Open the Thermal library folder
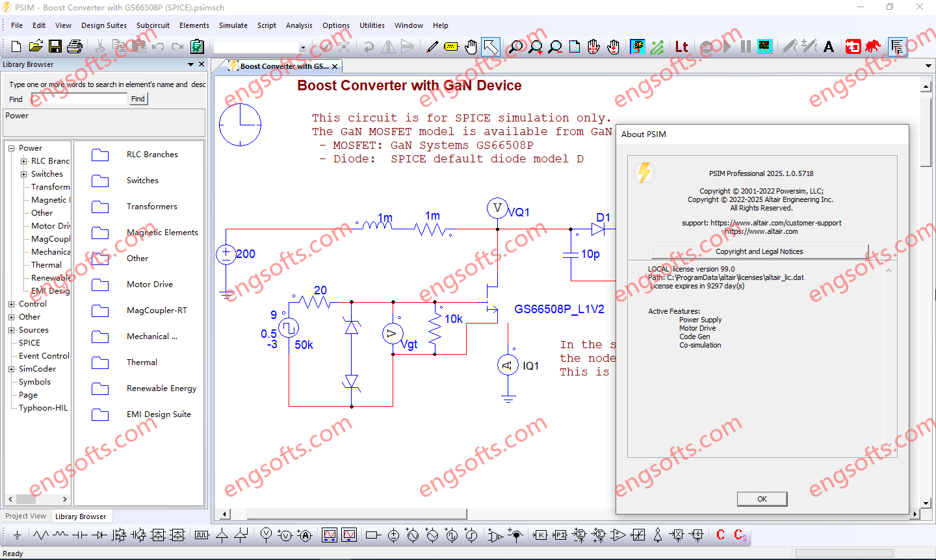The height and width of the screenshot is (560, 936). point(142,363)
